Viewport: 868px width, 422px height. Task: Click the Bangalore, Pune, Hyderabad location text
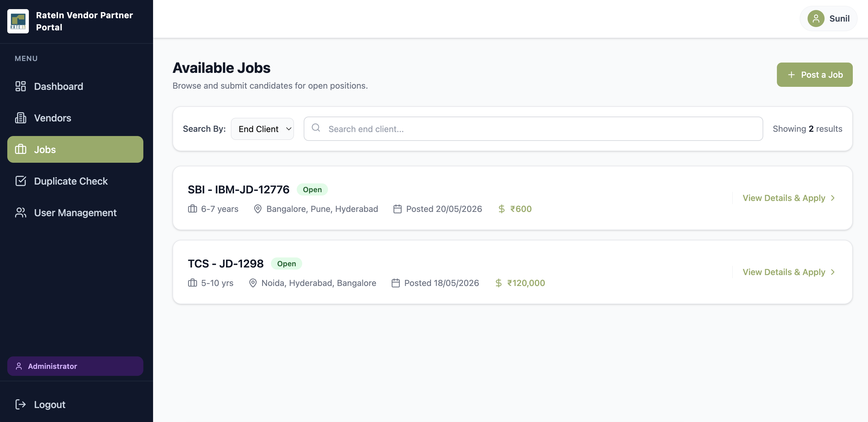[322, 209]
